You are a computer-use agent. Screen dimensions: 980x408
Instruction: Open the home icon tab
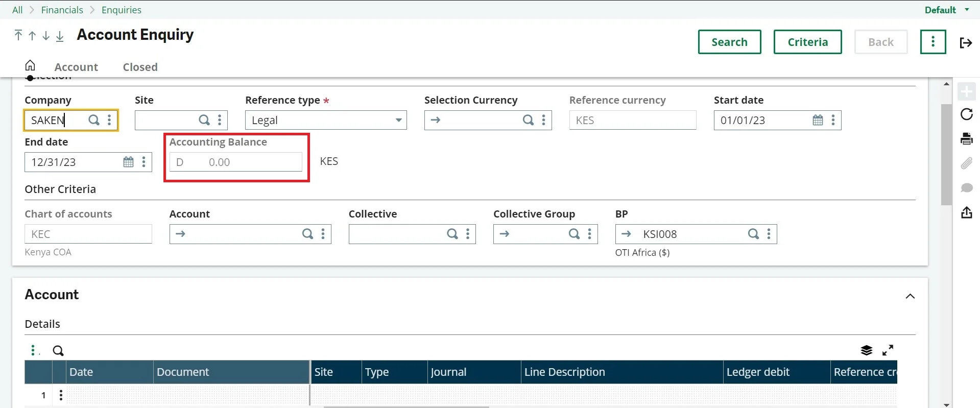click(30, 65)
